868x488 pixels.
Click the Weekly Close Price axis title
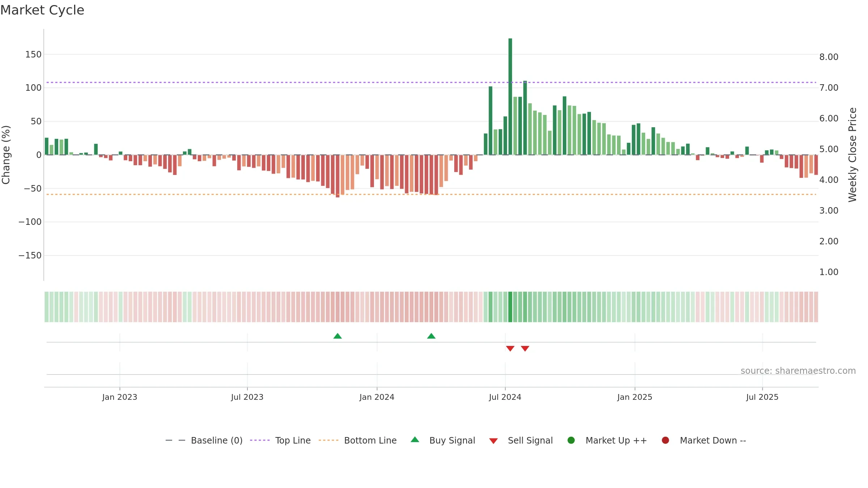pos(852,155)
